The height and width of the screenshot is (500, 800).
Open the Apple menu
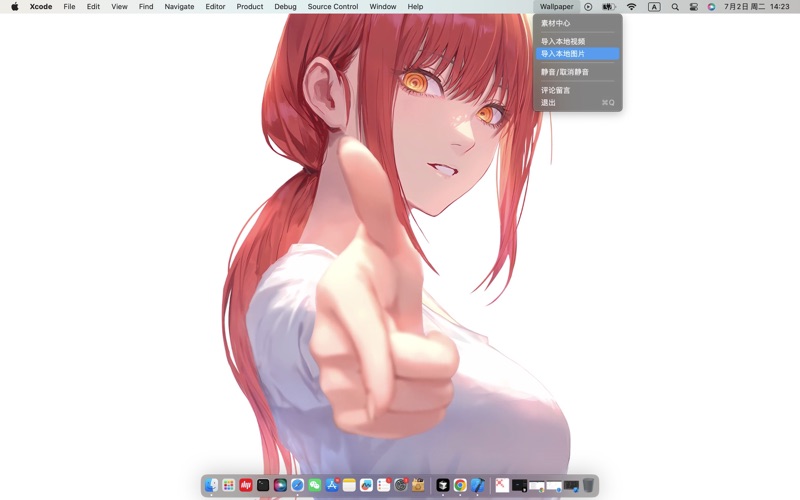pyautogui.click(x=14, y=7)
